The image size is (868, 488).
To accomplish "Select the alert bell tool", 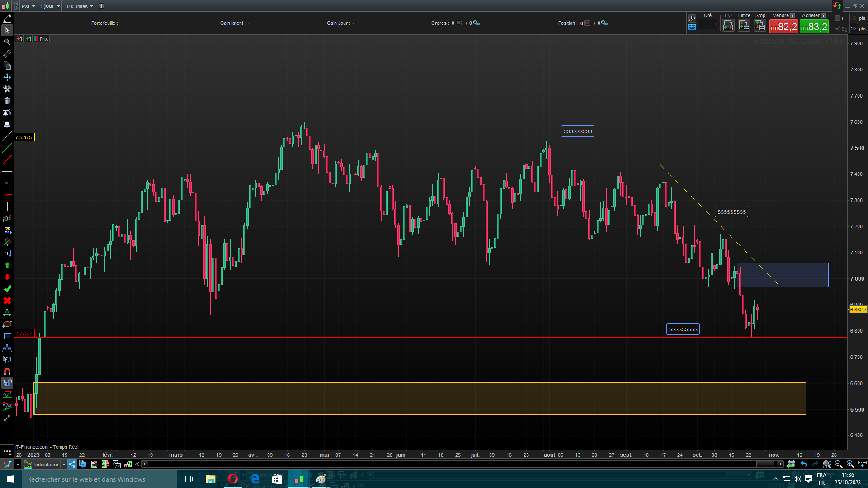I will pyautogui.click(x=7, y=124).
